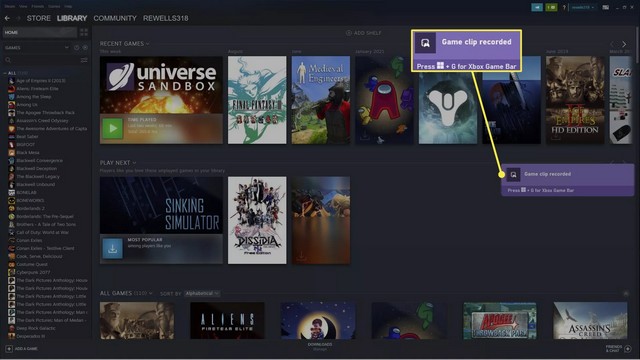Move Recent Games shelf back with left arrow
The image size is (640, 360).
pyautogui.click(x=612, y=44)
